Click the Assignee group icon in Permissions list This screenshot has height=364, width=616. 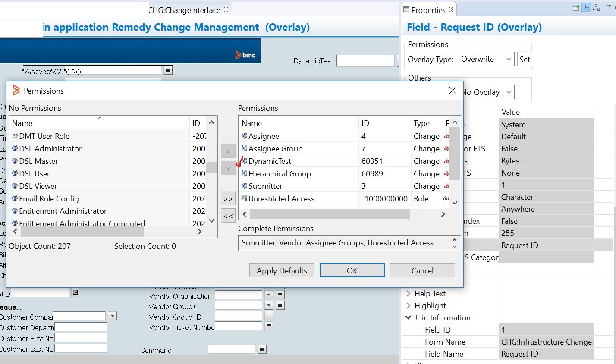coord(245,136)
